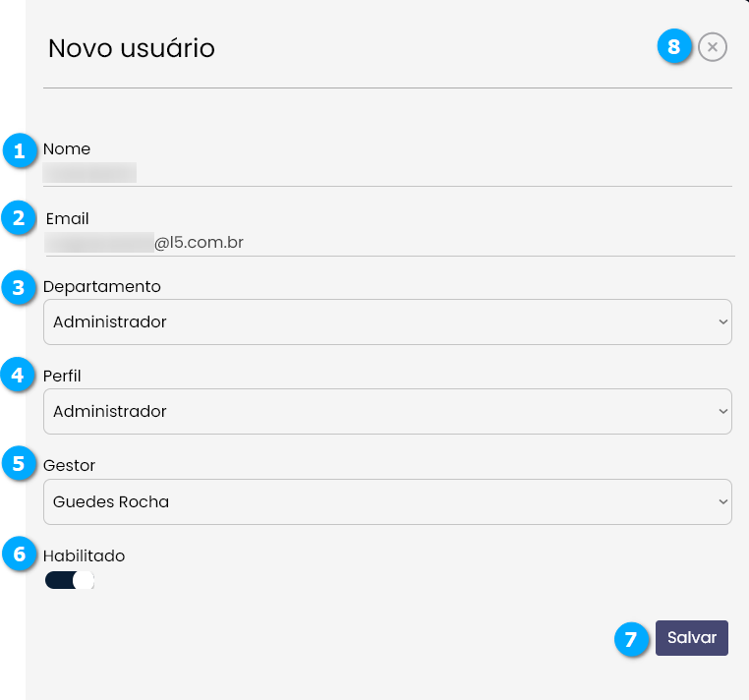The width and height of the screenshot is (749, 700).
Task: Click the Departamento field label
Action: [x=102, y=287]
